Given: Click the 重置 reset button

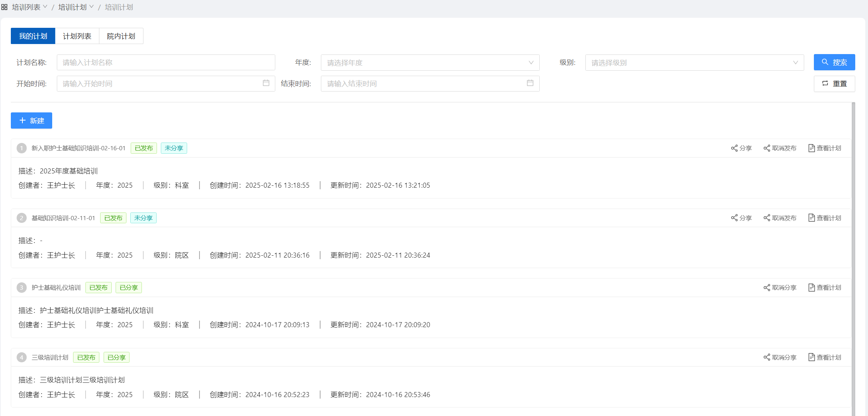Looking at the screenshot, I should point(834,84).
